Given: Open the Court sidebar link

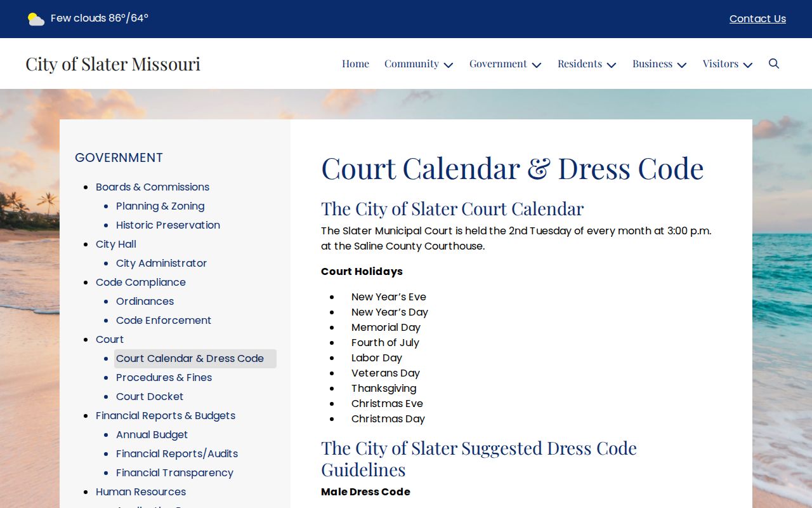Looking at the screenshot, I should click(x=110, y=339).
